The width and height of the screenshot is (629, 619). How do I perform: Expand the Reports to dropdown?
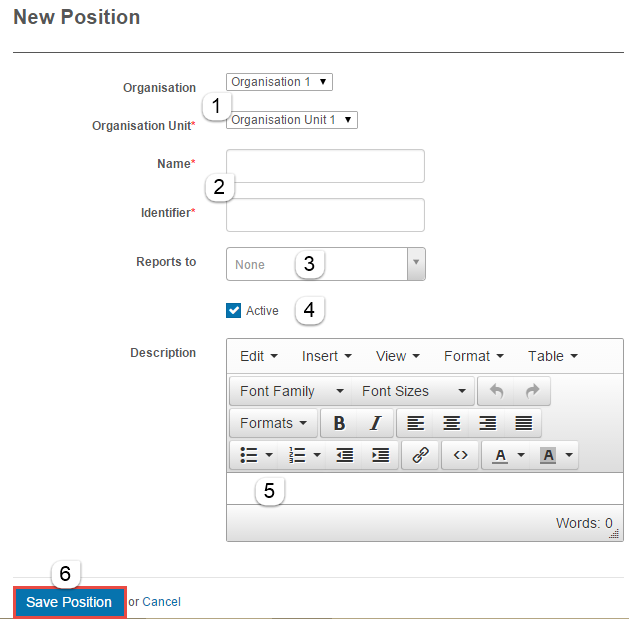point(416,264)
